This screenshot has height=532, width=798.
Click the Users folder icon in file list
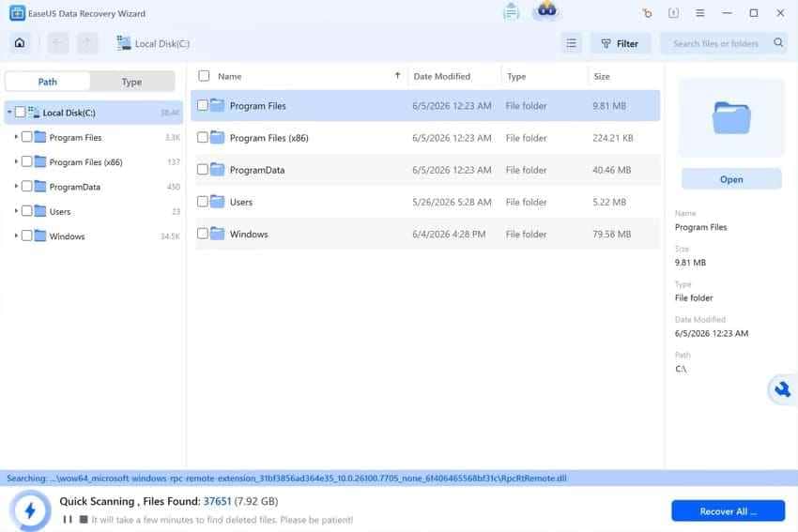(x=217, y=202)
